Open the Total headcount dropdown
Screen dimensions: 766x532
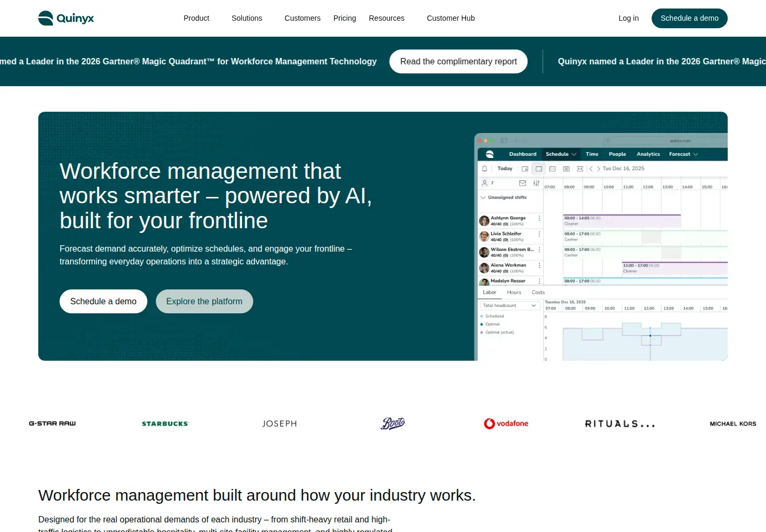pos(510,305)
